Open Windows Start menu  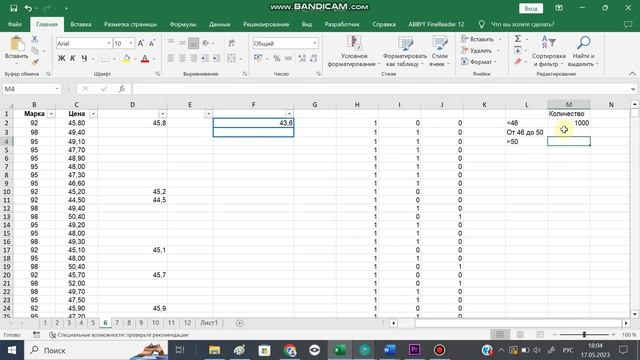(x=12, y=350)
